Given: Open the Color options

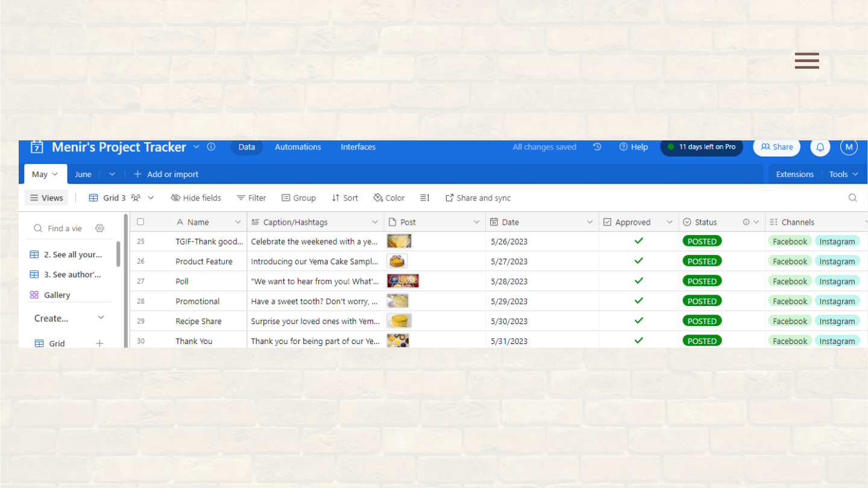Looking at the screenshot, I should pos(389,198).
